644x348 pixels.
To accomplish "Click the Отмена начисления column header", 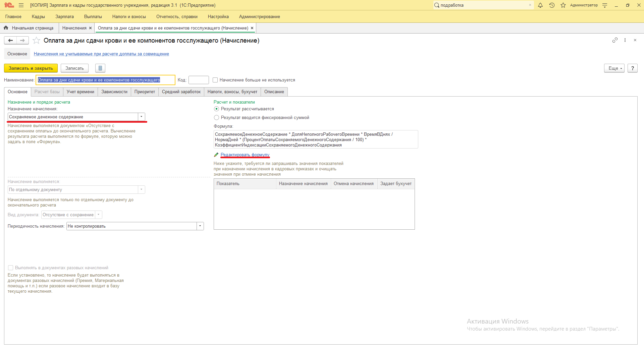I will pyautogui.click(x=354, y=184).
